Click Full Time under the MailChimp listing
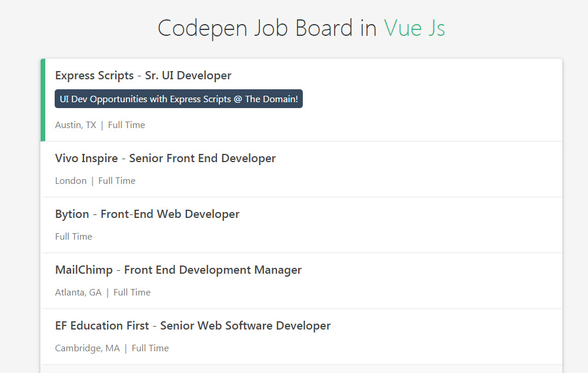 tap(132, 292)
